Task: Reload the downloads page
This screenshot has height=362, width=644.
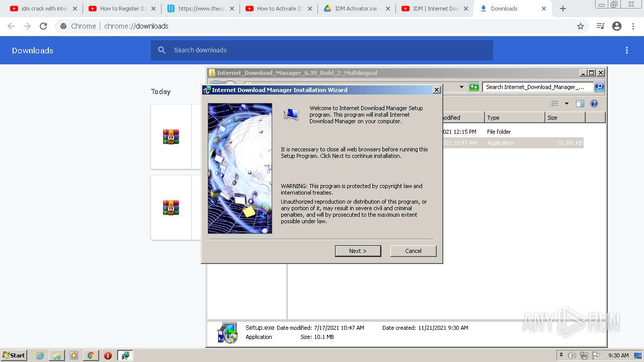Action: (x=43, y=26)
